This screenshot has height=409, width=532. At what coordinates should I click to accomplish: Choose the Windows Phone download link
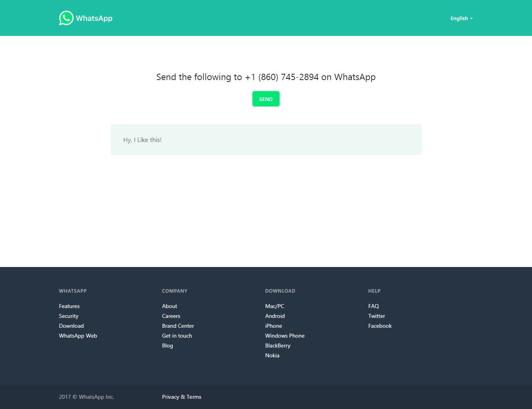click(x=285, y=336)
